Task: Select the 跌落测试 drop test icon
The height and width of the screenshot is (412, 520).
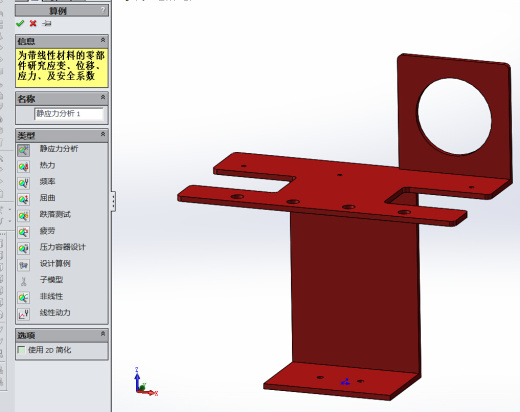Action: point(24,216)
